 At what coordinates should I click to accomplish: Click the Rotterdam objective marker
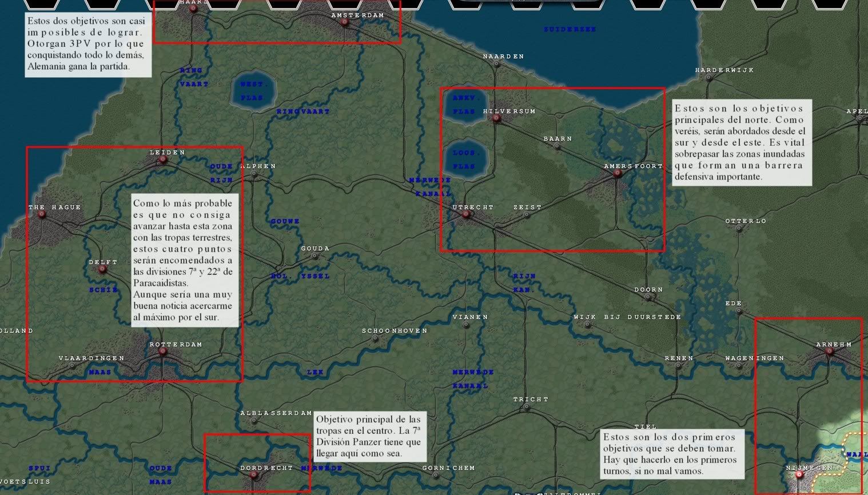click(162, 352)
